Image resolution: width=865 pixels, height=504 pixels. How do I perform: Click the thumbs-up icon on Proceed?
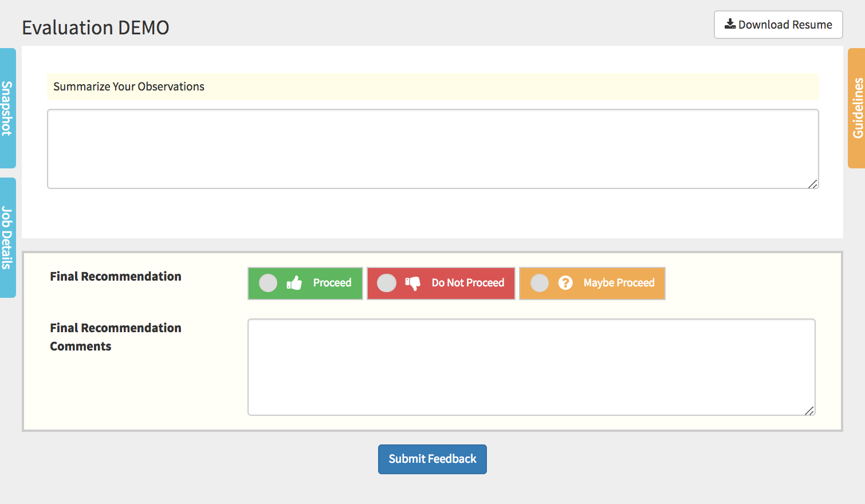pyautogui.click(x=294, y=283)
